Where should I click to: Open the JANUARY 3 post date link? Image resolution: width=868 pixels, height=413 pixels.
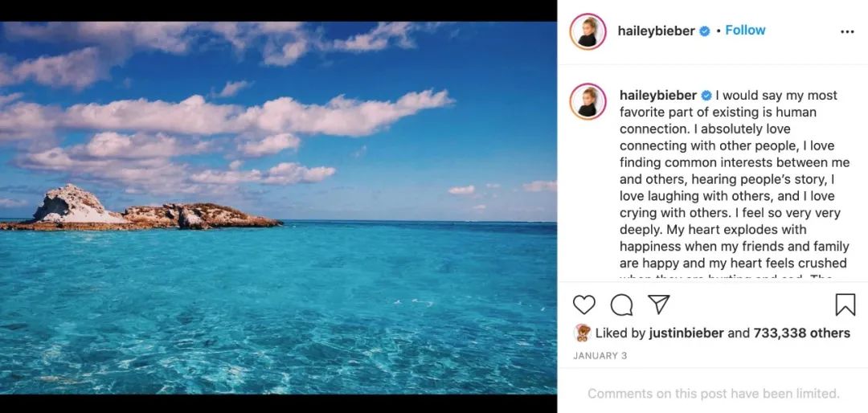pyautogui.click(x=600, y=356)
